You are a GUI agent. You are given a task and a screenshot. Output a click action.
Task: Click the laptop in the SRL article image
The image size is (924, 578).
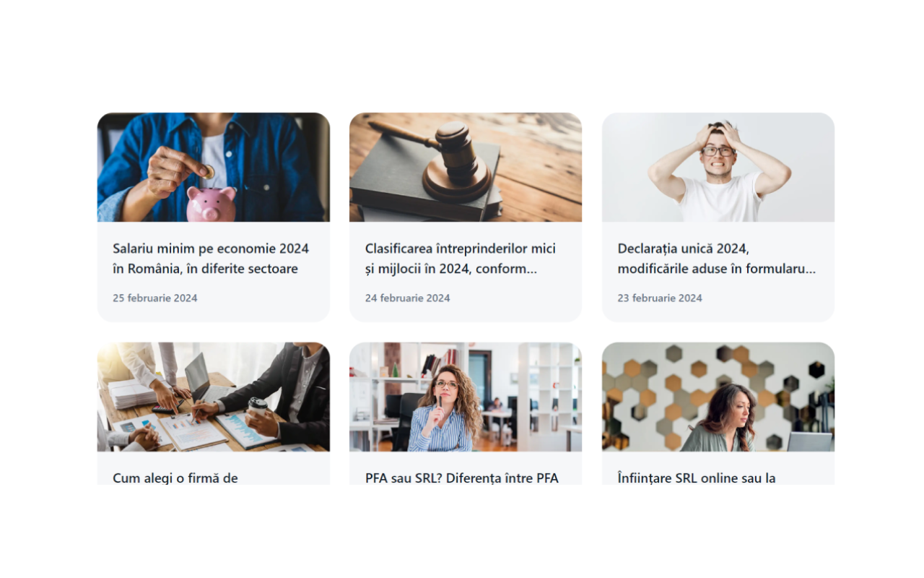point(809,441)
